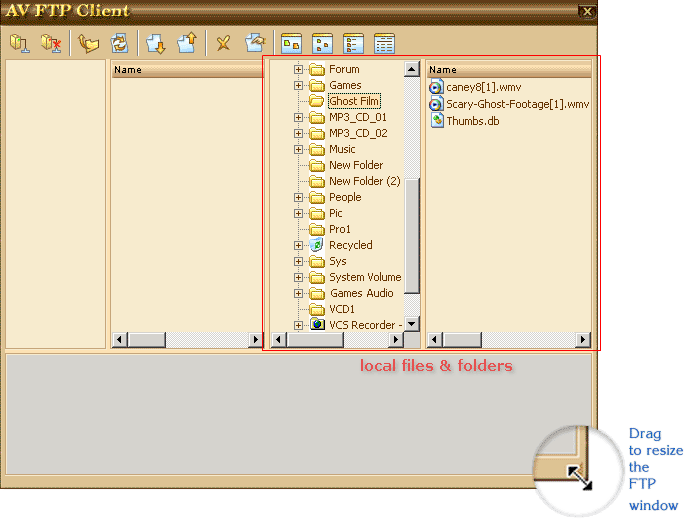700x520 pixels.
Task: Expand the System Volume folder
Action: [298, 277]
